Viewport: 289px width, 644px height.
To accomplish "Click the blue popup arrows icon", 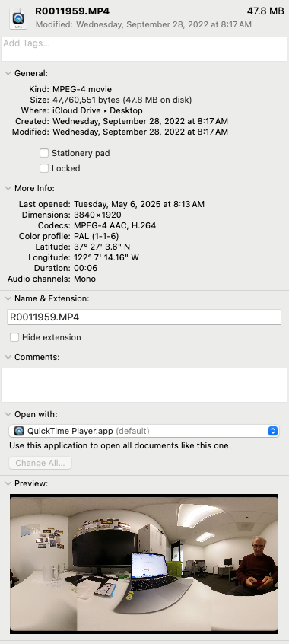I will [273, 431].
